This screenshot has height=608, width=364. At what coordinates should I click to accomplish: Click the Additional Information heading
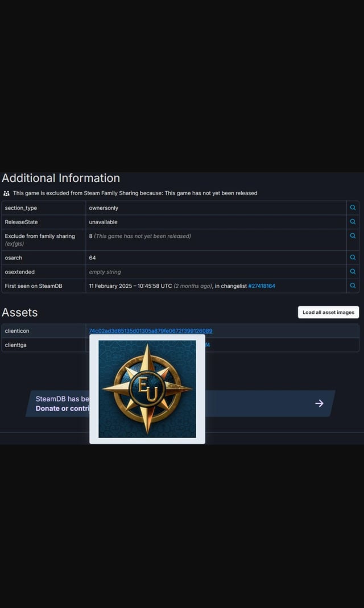(x=61, y=178)
